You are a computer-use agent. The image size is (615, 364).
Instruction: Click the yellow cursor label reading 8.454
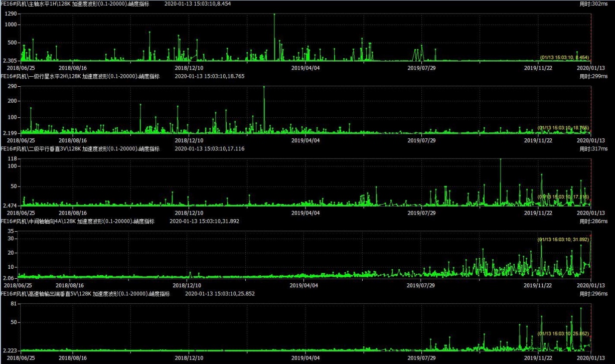(564, 57)
